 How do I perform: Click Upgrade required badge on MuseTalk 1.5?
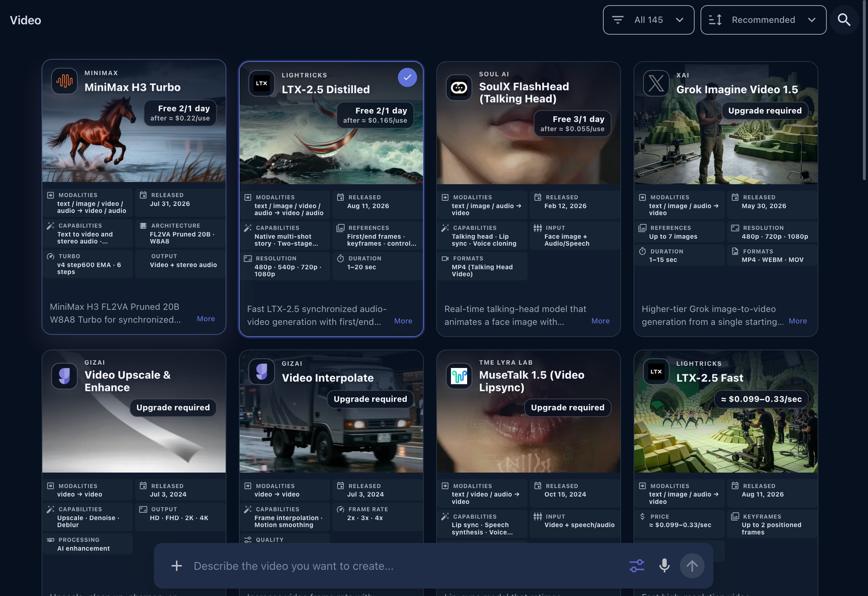point(567,408)
